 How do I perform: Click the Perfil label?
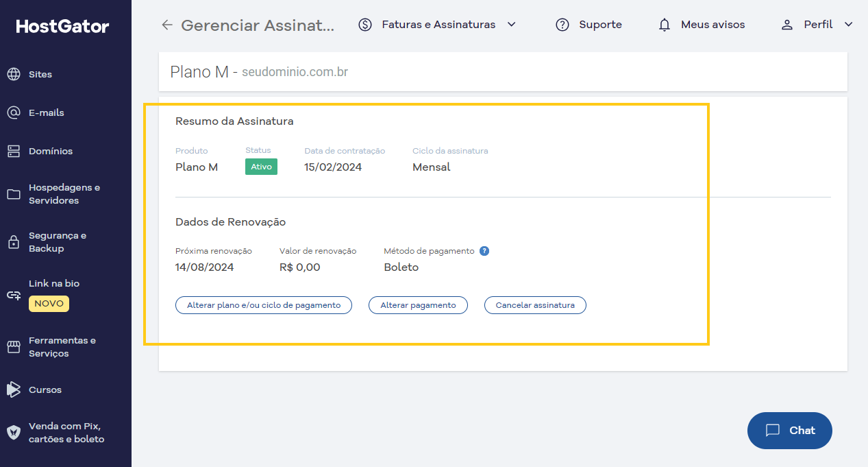(818, 25)
